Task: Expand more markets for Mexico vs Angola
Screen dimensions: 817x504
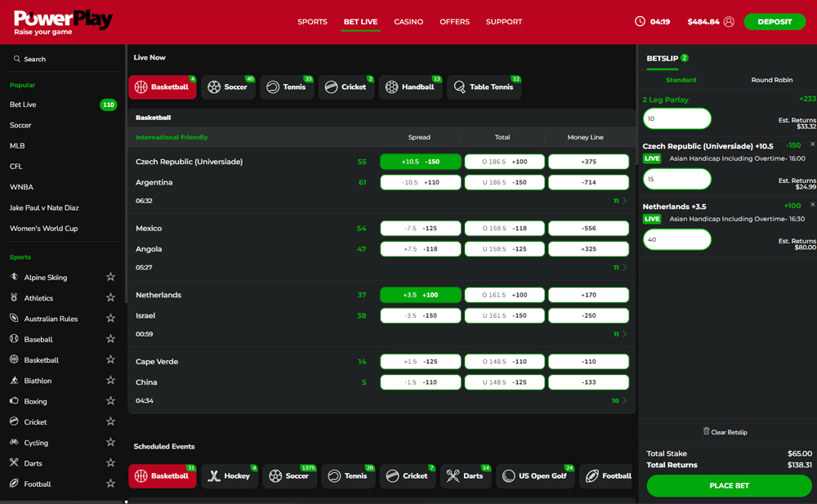Action: click(x=620, y=267)
